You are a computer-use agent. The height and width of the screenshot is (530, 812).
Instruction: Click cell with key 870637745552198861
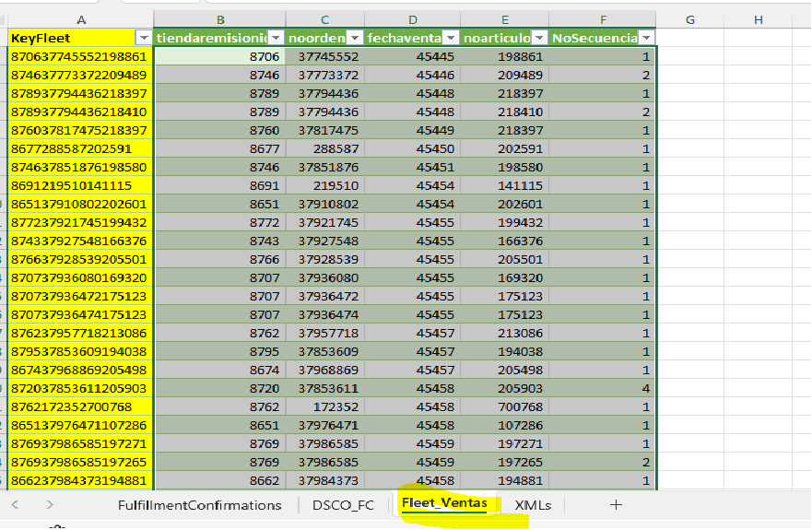(x=81, y=56)
